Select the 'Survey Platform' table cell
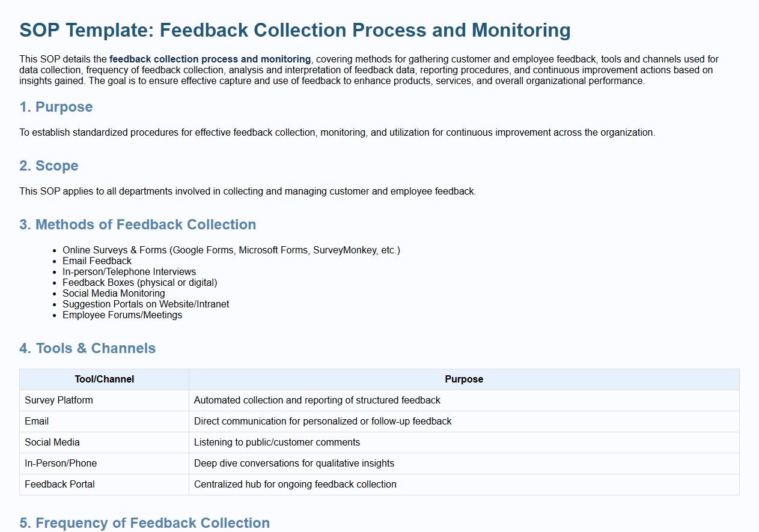This screenshot has height=532, width=759. [59, 401]
